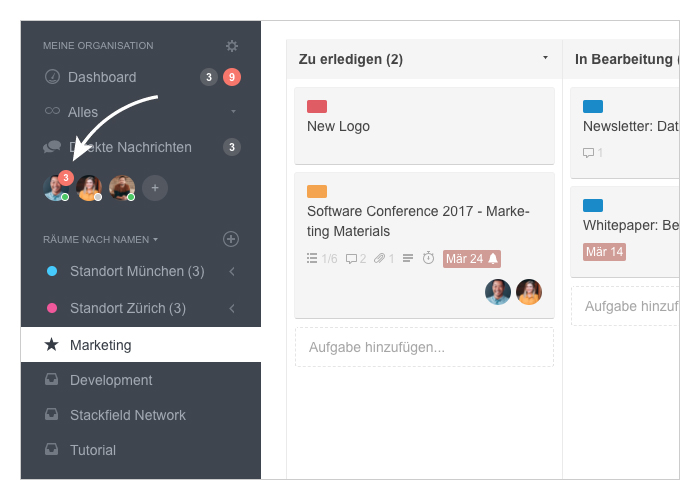Click the Dashboard clock icon
The image size is (700, 500).
coord(52,77)
